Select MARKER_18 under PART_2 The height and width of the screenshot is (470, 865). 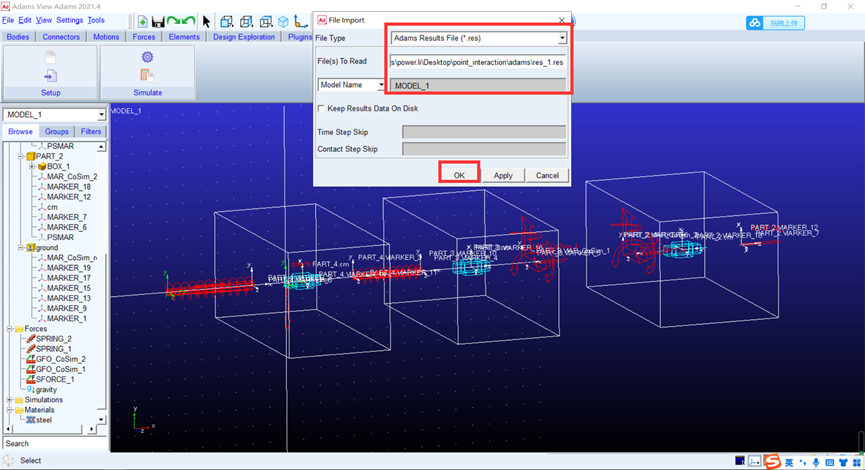(x=68, y=187)
